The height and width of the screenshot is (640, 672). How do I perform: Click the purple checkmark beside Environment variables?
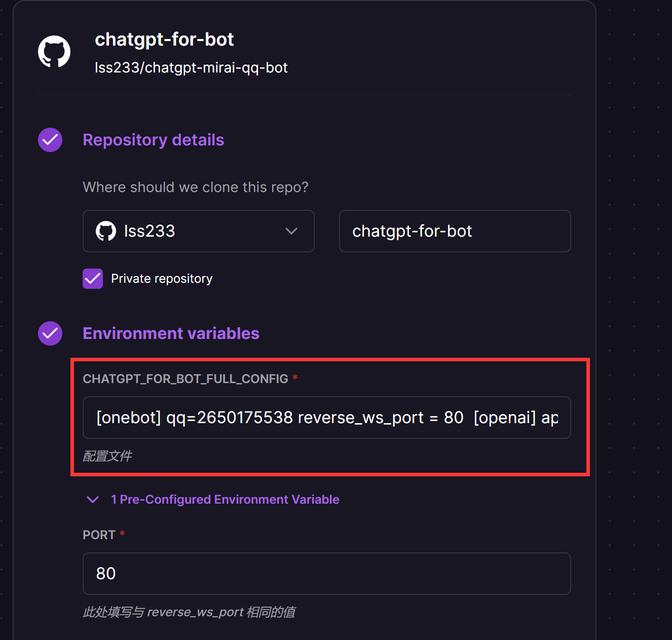(x=50, y=333)
